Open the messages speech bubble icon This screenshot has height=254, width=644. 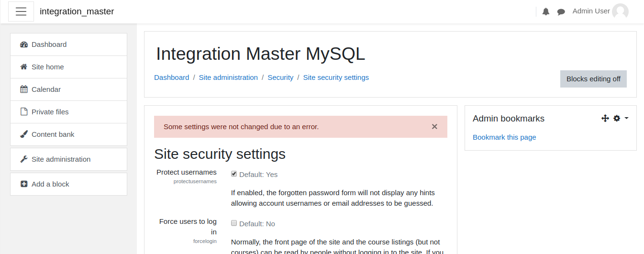pos(561,12)
